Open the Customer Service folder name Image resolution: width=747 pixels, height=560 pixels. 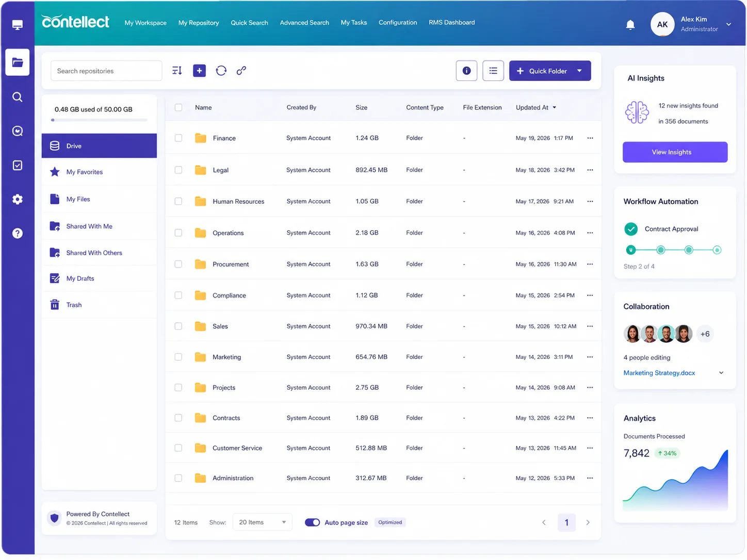(237, 448)
